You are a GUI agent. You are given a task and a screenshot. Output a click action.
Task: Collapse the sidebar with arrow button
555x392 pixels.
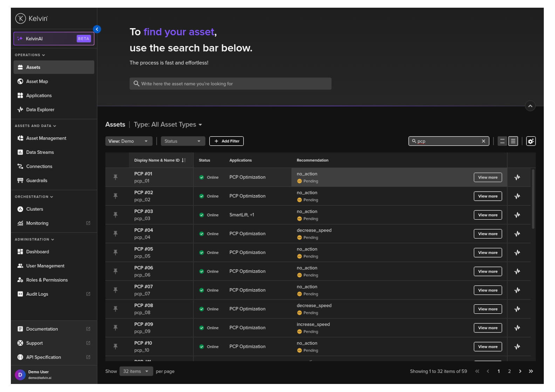click(x=97, y=29)
